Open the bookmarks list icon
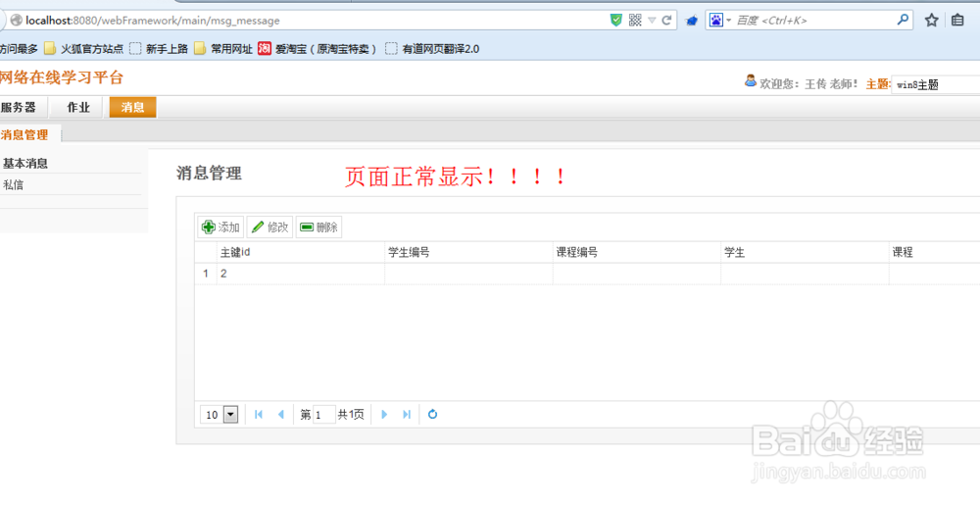 957,21
